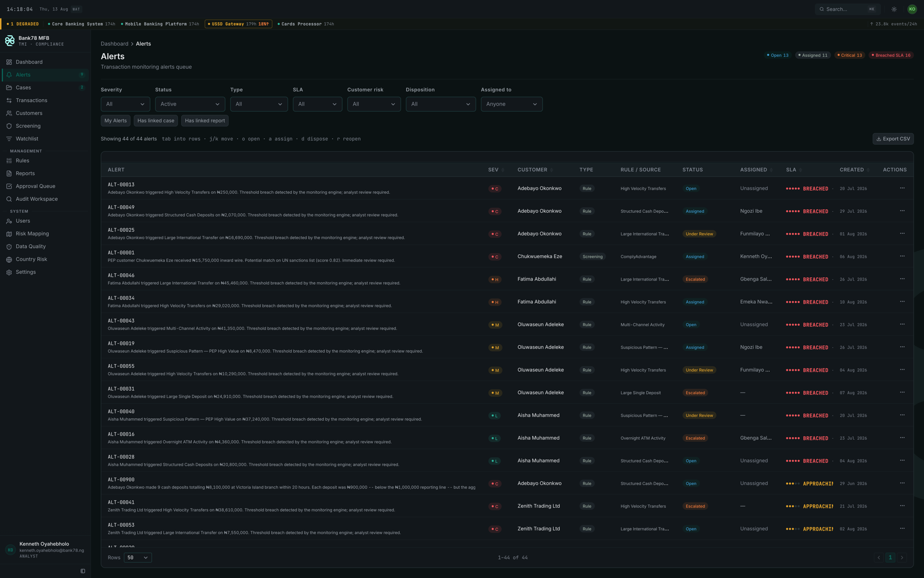Open Settings gear icon in sidebar
The width and height of the screenshot is (924, 578).
[9, 272]
